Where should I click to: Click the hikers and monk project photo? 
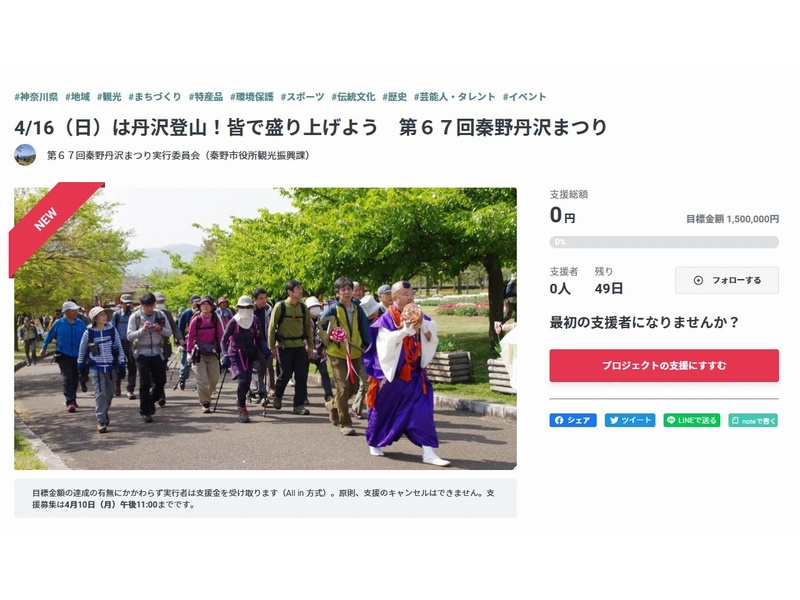(265, 329)
